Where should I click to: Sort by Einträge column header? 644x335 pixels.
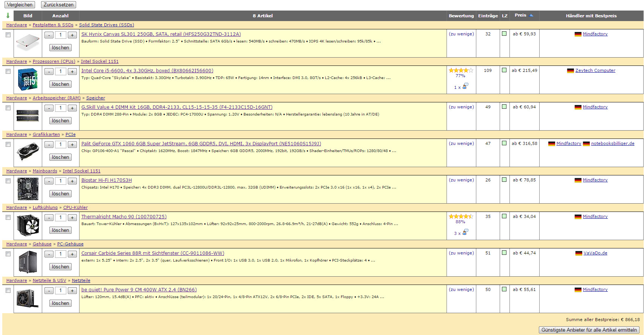tap(488, 16)
